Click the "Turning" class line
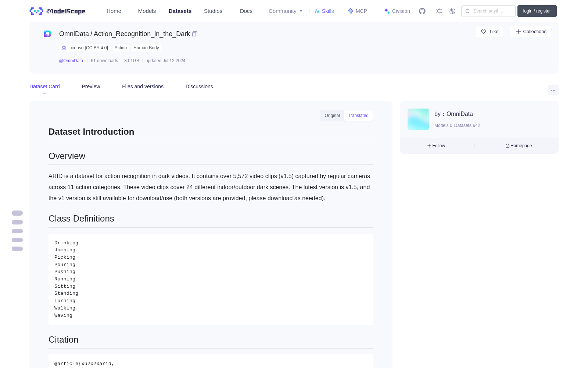The width and height of the screenshot is (588, 368). tap(65, 301)
